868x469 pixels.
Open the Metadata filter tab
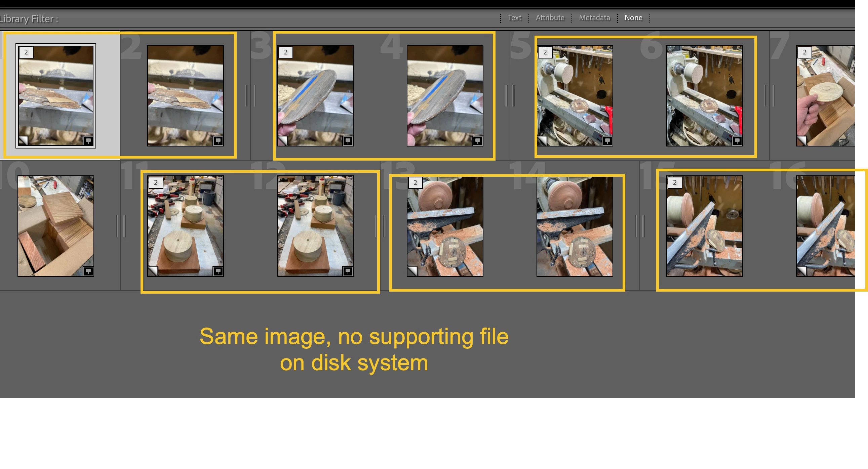(594, 18)
